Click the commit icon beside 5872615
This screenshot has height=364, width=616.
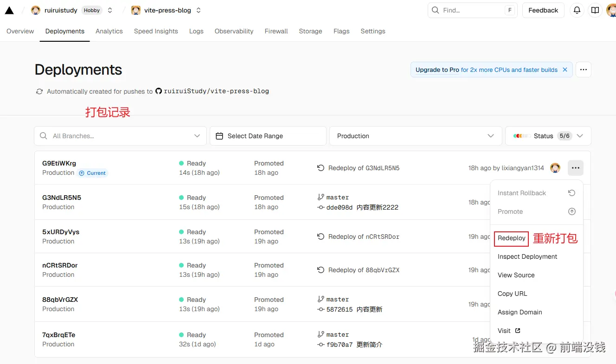[x=321, y=309]
